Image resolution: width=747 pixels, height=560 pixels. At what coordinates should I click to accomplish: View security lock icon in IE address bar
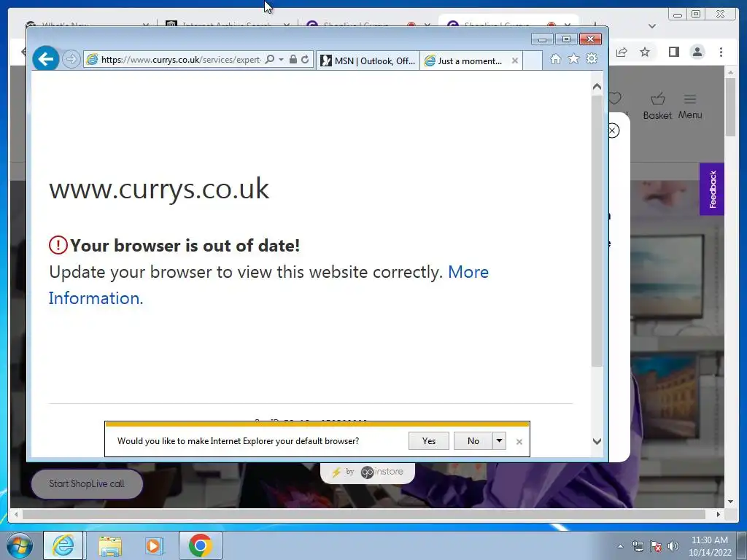(293, 60)
